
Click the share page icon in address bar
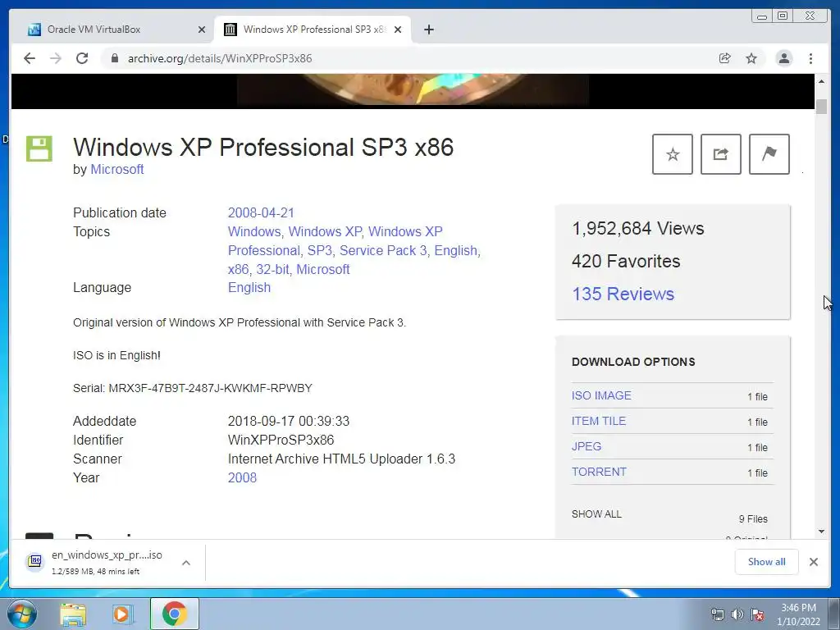[x=725, y=58]
